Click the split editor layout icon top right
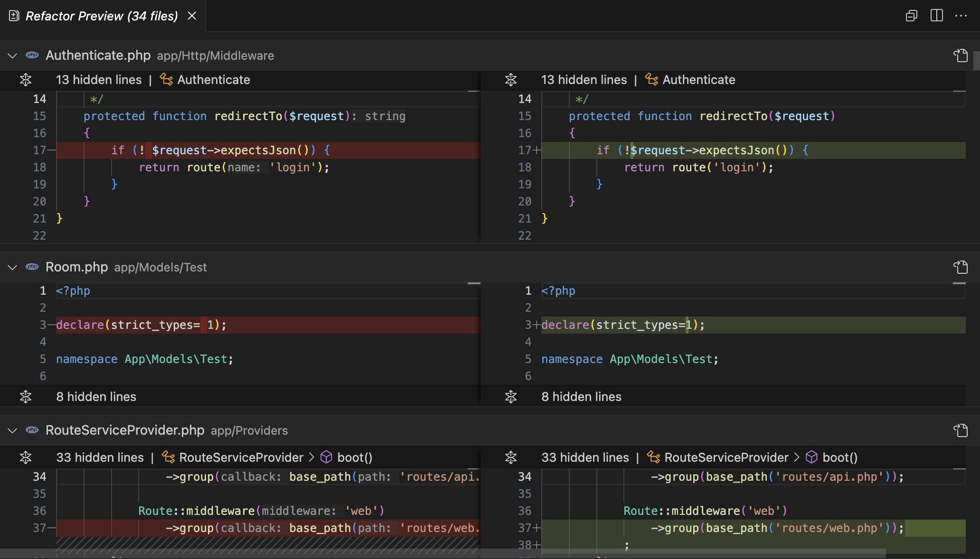Viewport: 980px width, 559px height. (x=937, y=15)
